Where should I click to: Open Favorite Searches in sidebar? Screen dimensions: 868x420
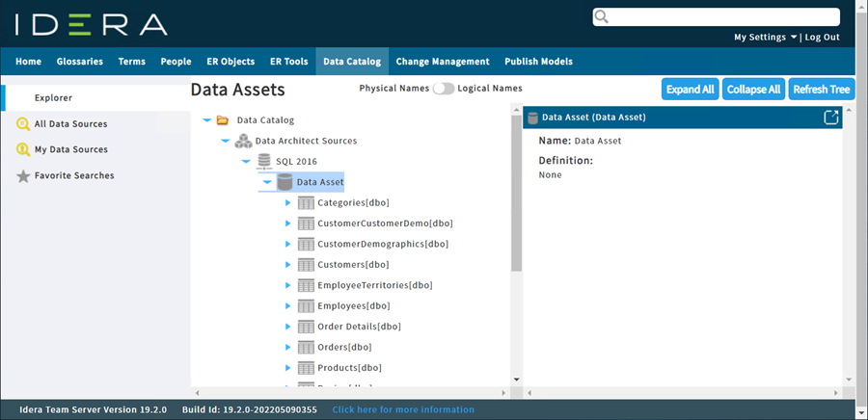click(x=74, y=175)
